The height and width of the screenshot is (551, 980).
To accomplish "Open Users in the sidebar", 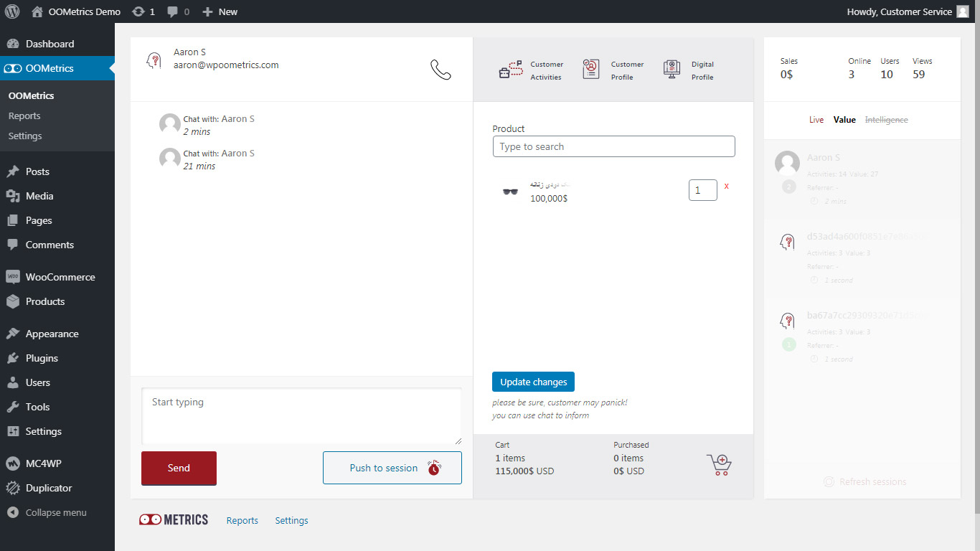I will pyautogui.click(x=57, y=382).
